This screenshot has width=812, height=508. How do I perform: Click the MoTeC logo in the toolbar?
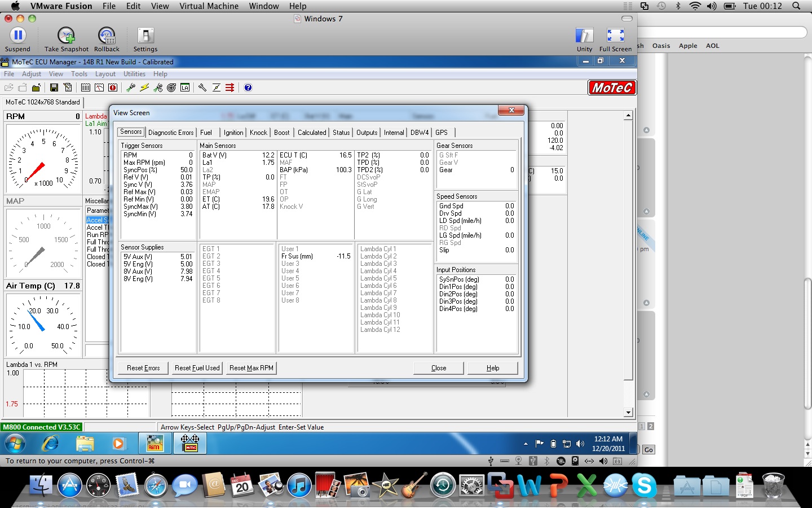(612, 87)
